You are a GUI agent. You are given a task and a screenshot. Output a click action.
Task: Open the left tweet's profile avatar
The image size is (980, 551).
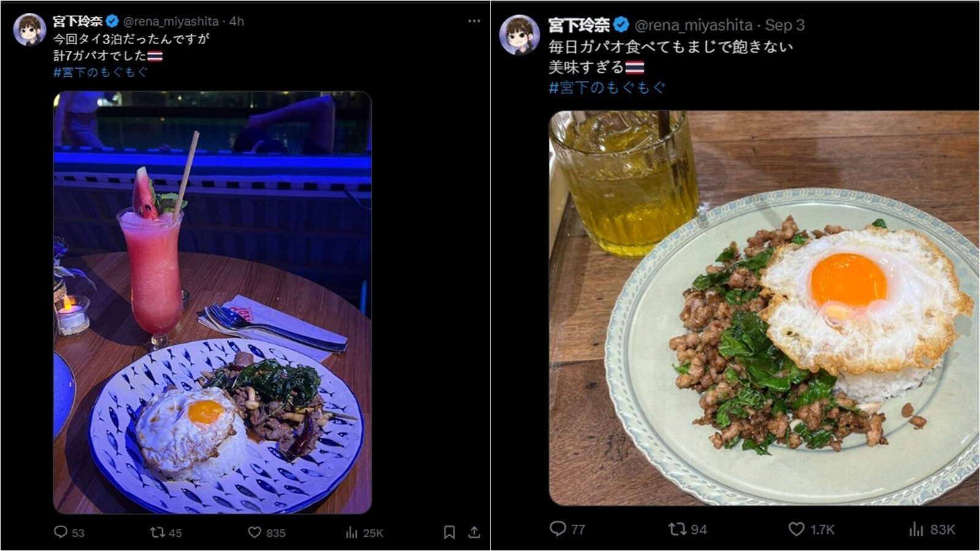(x=29, y=29)
